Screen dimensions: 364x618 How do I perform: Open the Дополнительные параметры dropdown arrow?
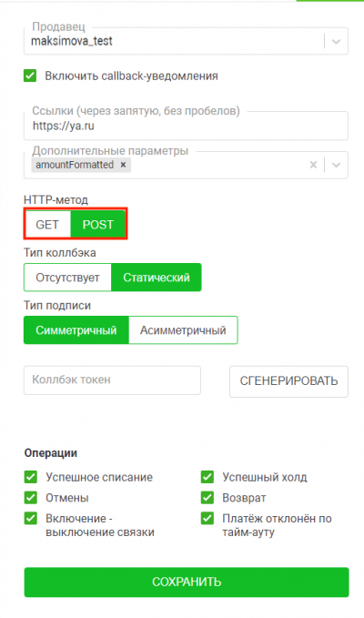tap(336, 165)
